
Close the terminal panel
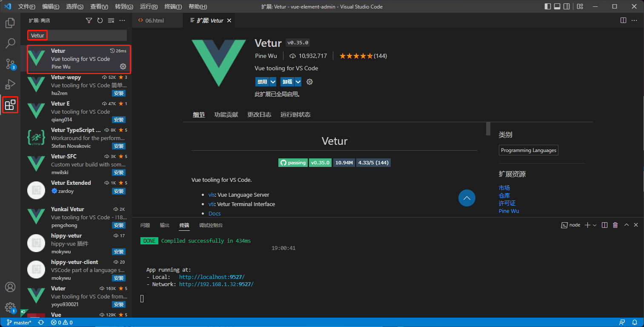[636, 225]
